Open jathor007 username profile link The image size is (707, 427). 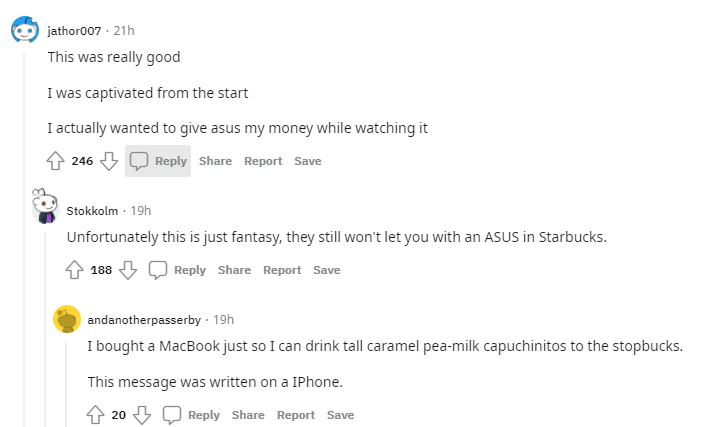(x=75, y=31)
